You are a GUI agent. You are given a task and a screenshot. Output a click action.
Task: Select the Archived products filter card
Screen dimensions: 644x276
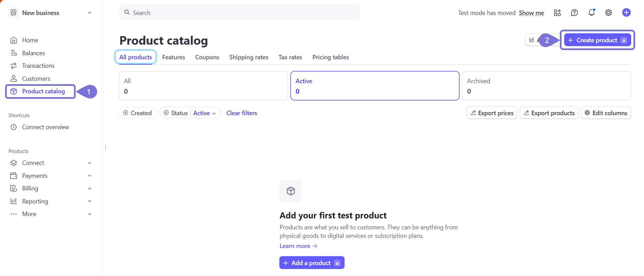coord(546,86)
